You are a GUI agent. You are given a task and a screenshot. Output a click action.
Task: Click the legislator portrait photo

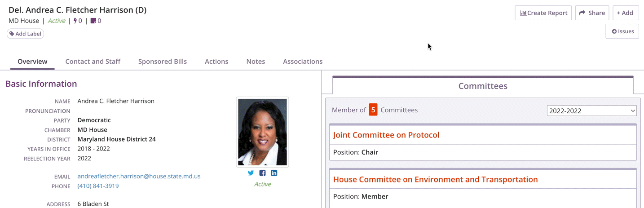[263, 132]
